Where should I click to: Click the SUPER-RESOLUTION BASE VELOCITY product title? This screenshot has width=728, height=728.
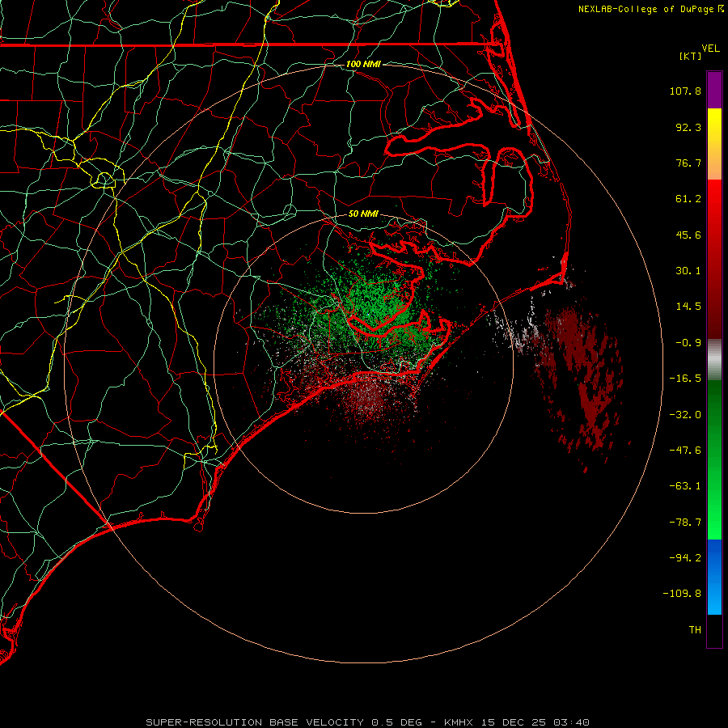pos(255,722)
